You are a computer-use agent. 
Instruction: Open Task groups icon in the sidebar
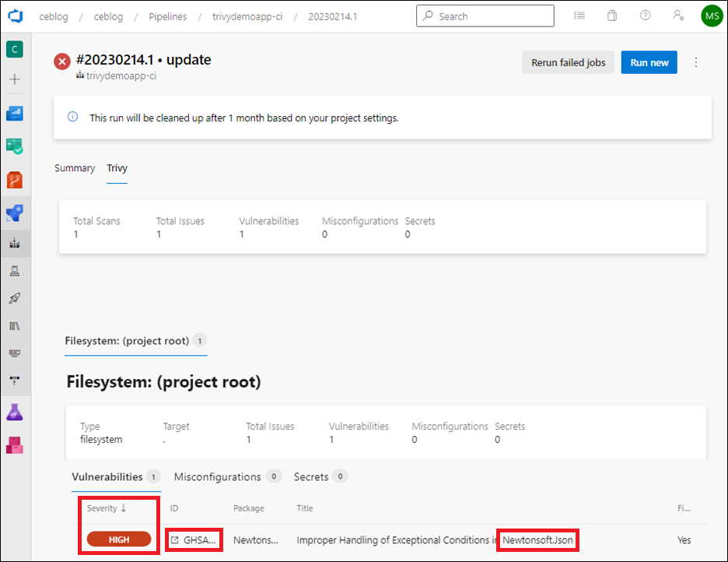tap(15, 353)
